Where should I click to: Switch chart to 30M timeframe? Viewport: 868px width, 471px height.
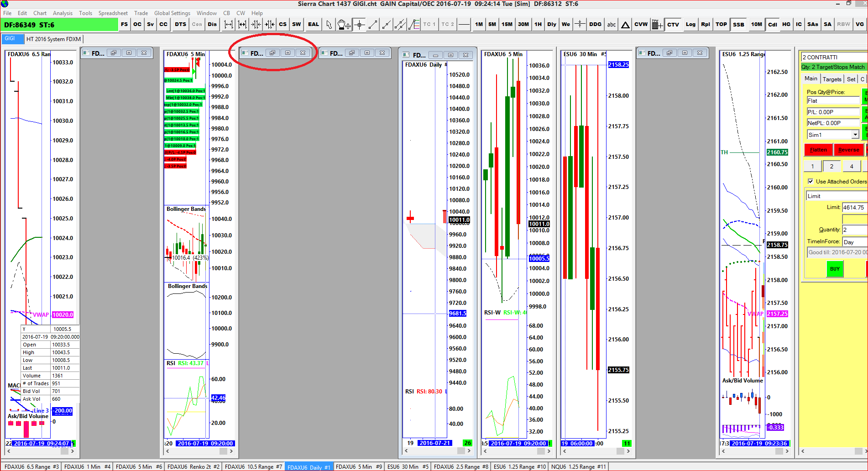tap(523, 25)
